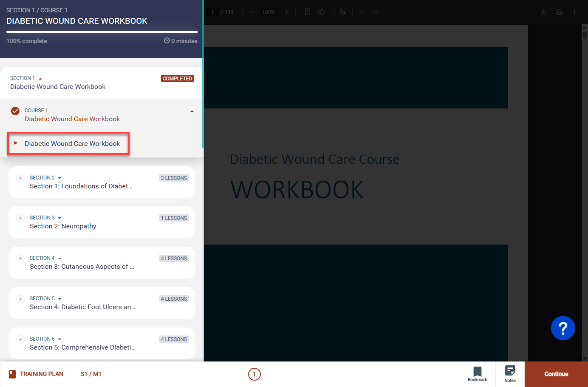
Task: Open Section 2: Neuropathy title
Action: point(63,226)
